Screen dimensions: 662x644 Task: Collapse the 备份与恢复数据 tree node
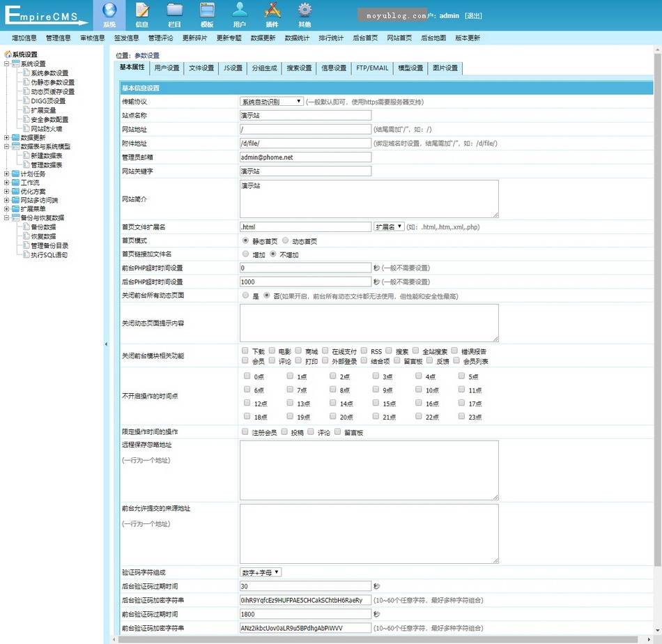[6, 218]
